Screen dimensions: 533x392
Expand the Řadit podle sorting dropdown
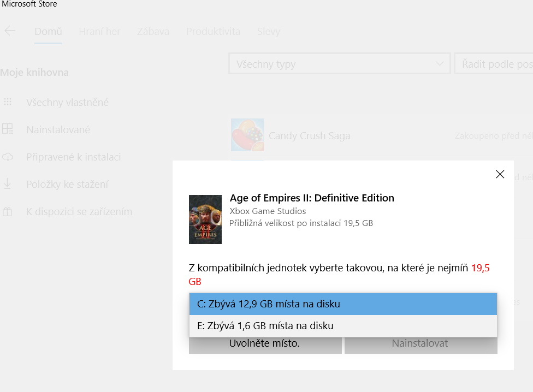tap(494, 63)
